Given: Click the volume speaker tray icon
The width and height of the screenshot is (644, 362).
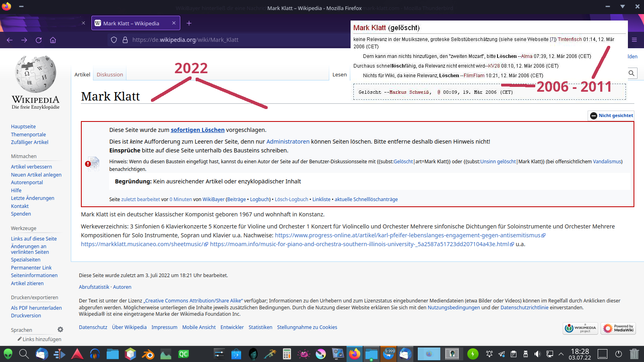Looking at the screenshot, I should (537, 354).
